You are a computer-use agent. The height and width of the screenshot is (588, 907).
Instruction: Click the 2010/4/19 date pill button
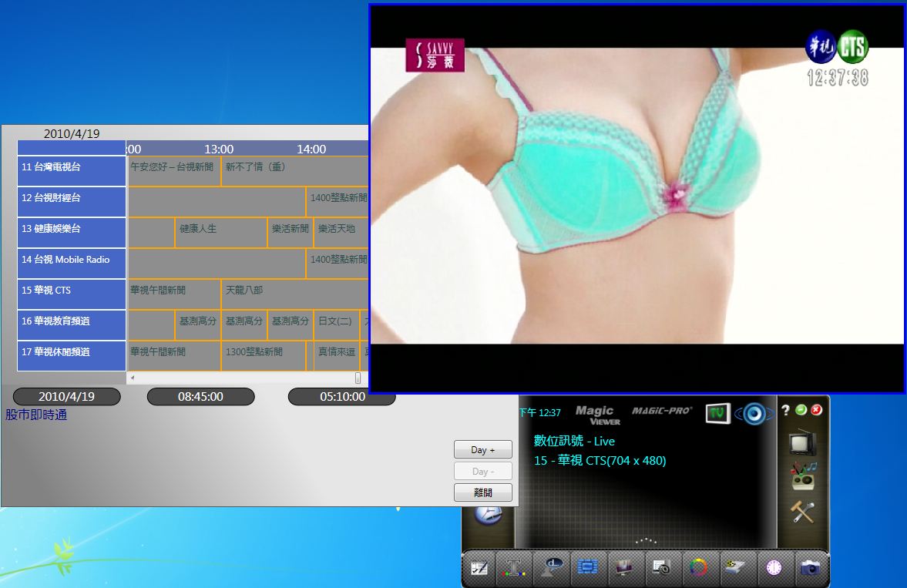coord(66,396)
